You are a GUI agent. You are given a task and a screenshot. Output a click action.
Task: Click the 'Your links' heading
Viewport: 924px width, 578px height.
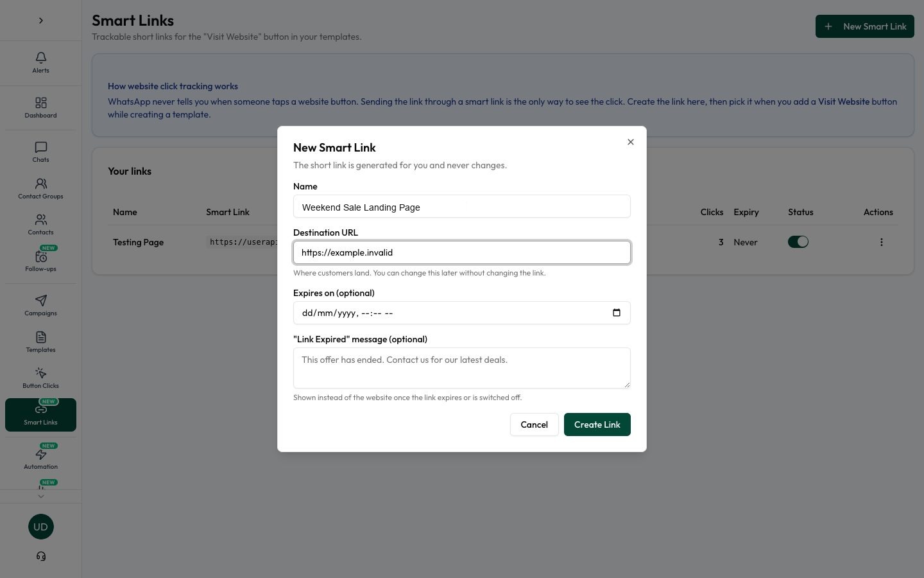[130, 171]
